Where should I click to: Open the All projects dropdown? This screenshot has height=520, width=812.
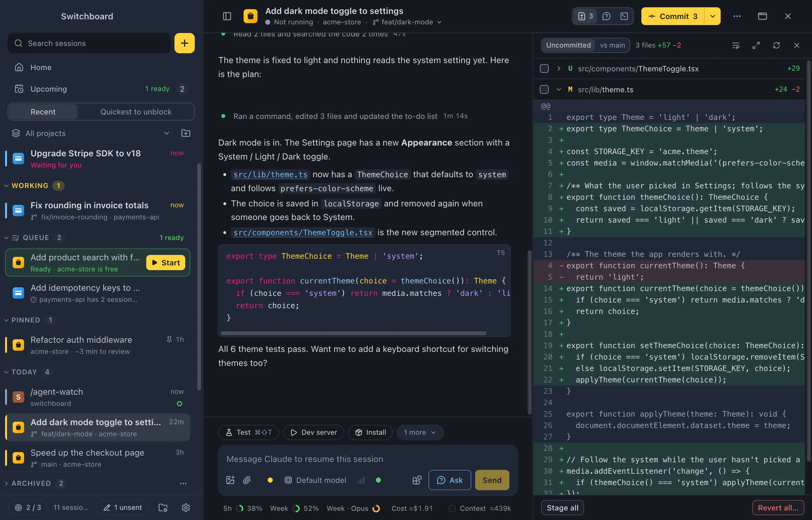pos(90,133)
